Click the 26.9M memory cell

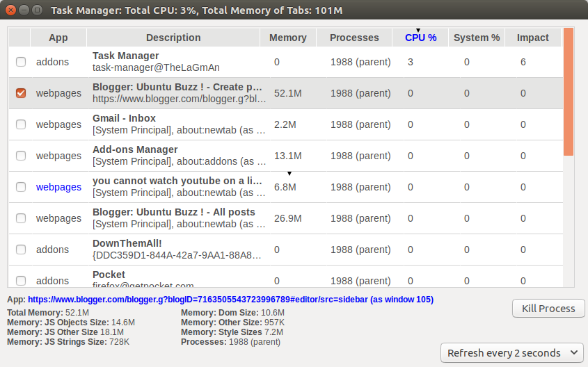(x=287, y=218)
